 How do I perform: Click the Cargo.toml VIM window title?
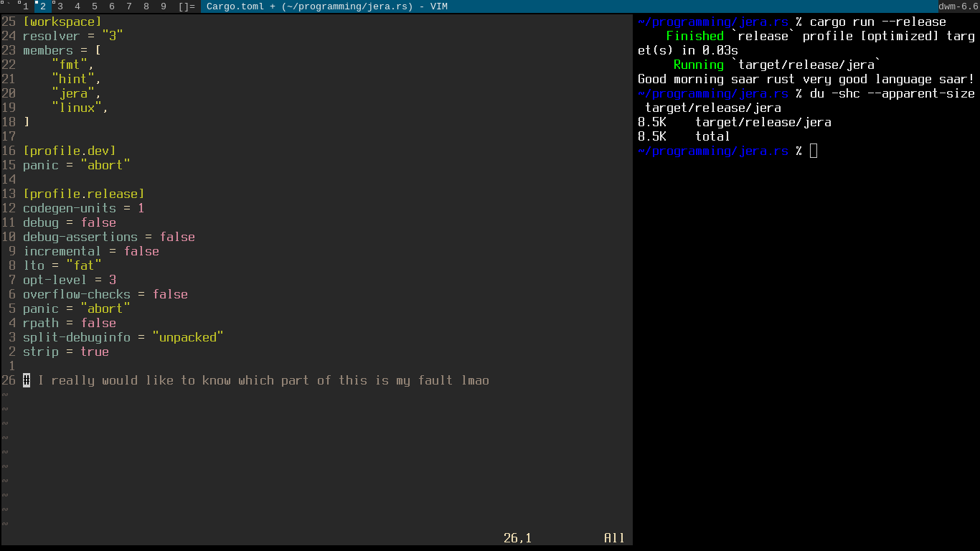coord(327,6)
